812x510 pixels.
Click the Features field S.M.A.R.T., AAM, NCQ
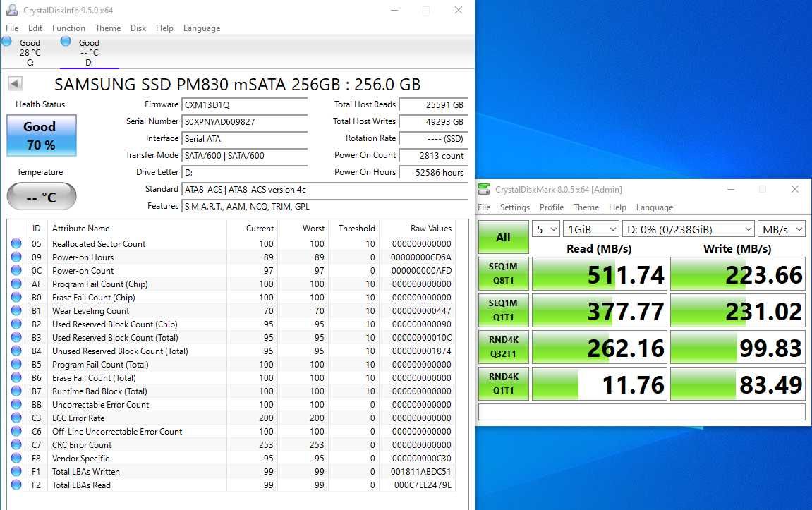tap(325, 206)
